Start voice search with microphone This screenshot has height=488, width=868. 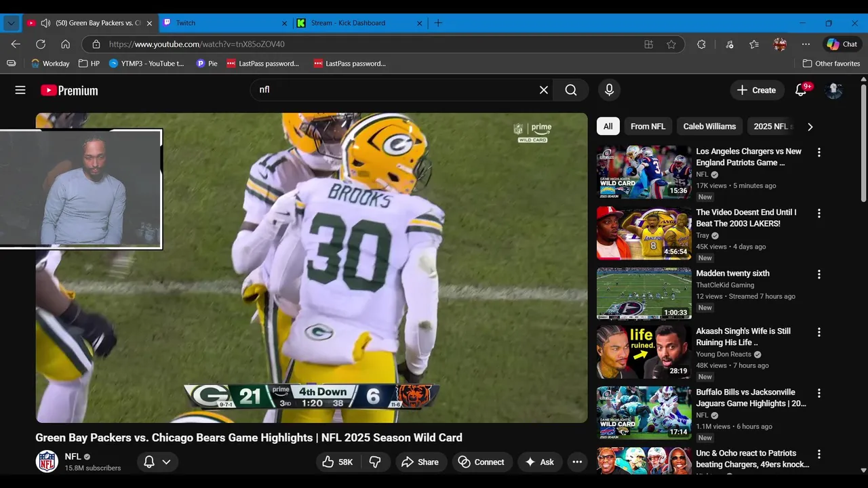[609, 90]
